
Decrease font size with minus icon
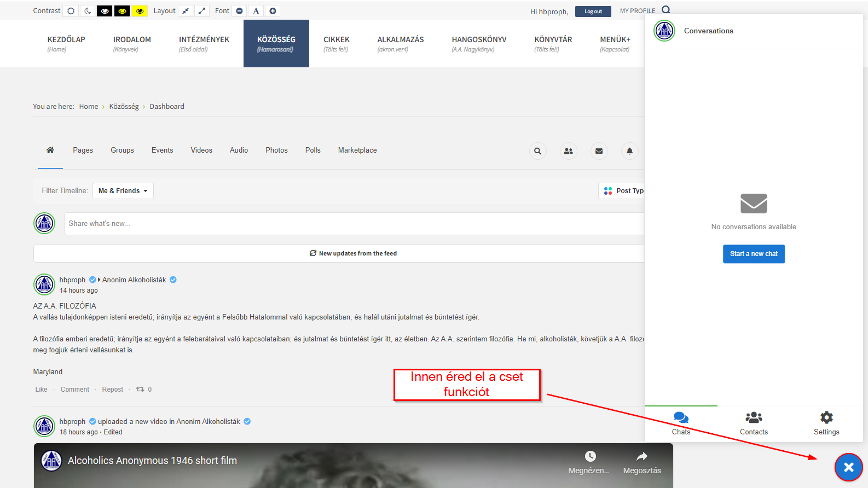pyautogui.click(x=239, y=11)
